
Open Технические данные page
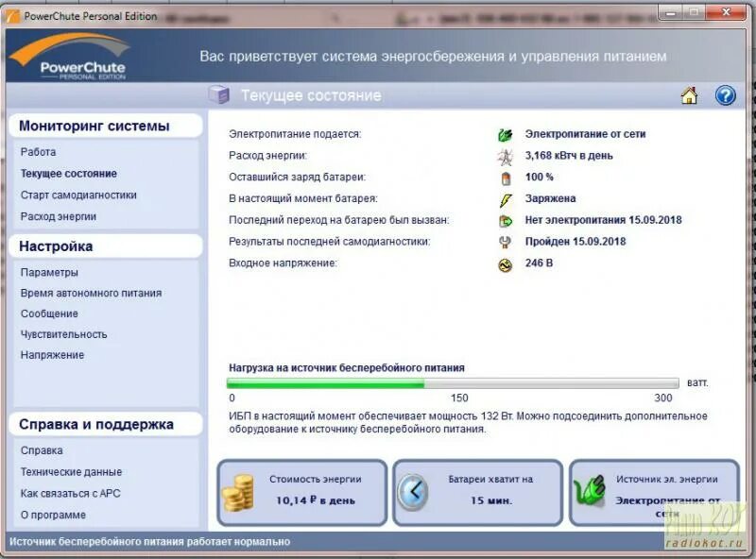coord(72,472)
